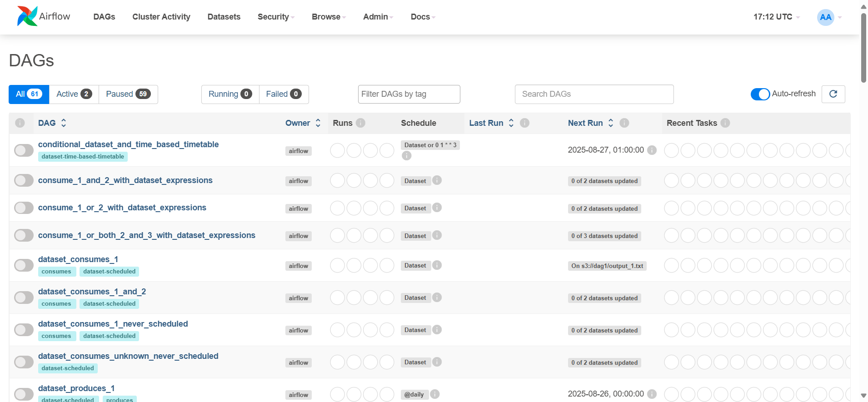The height and width of the screenshot is (402, 868).
Task: Click the Airflow pinwheel logo
Action: pyautogui.click(x=27, y=16)
